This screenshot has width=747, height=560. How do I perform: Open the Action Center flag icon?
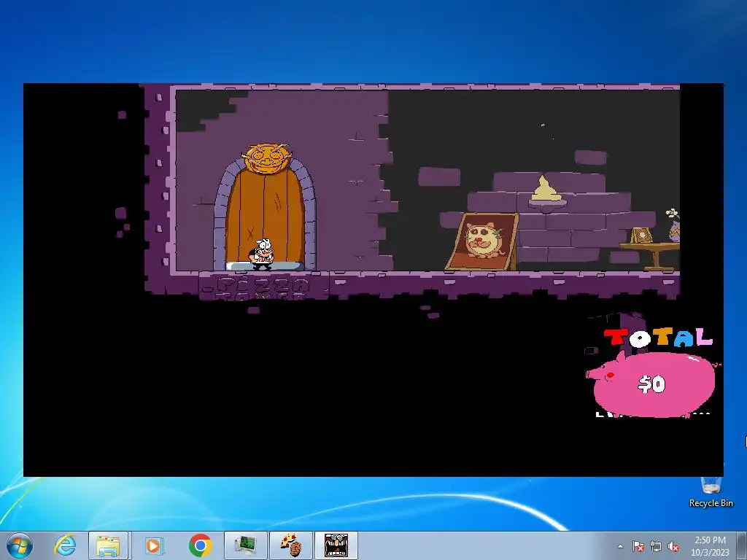pyautogui.click(x=638, y=546)
